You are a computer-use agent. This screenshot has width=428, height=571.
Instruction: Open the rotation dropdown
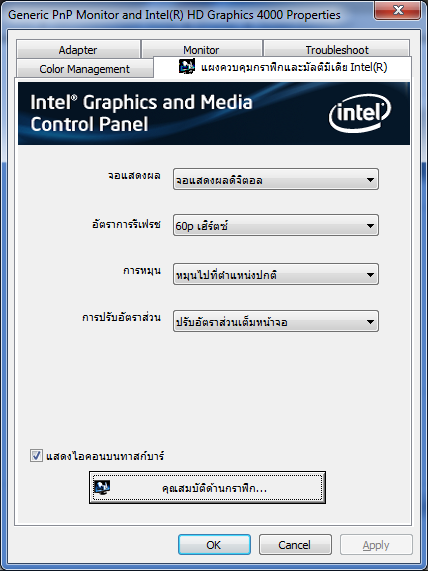pos(276,274)
